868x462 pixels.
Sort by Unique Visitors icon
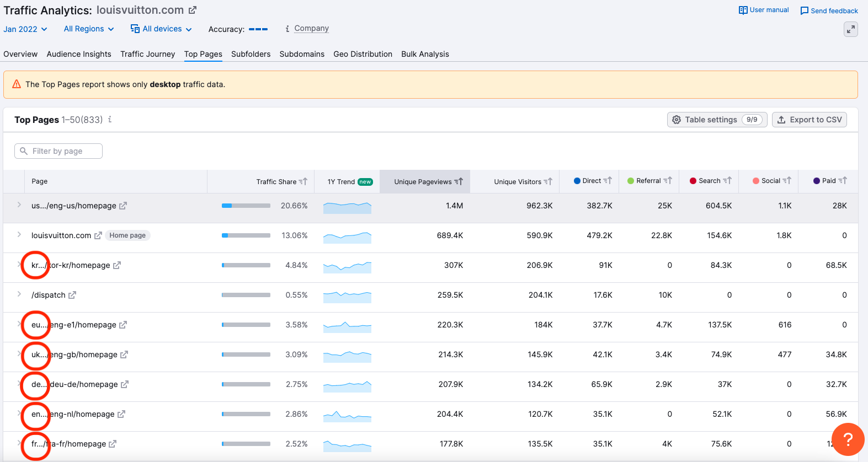pos(548,181)
